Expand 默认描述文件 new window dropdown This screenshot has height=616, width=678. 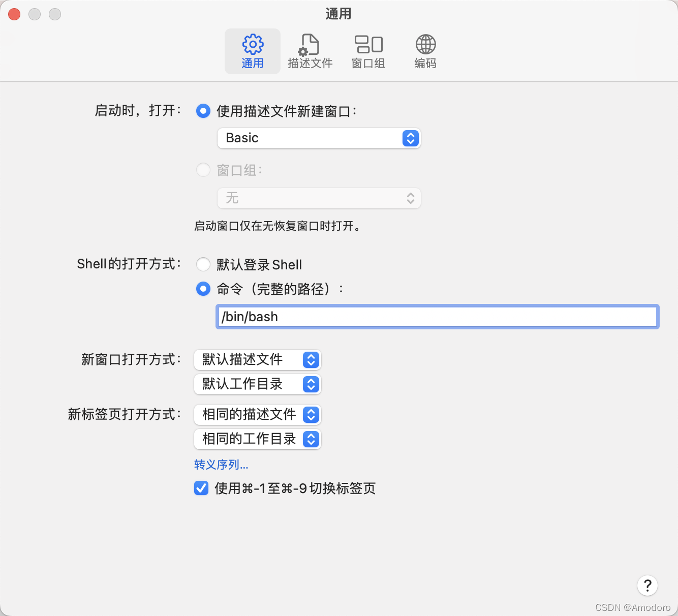[x=258, y=360]
